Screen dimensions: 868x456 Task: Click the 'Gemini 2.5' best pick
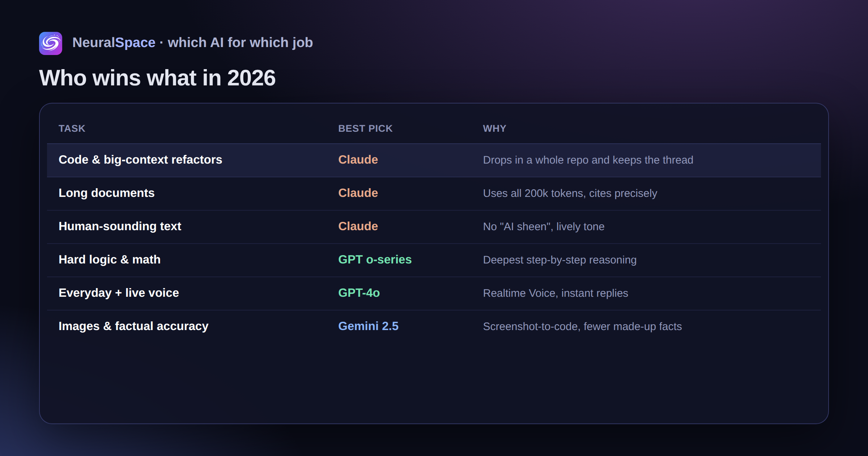pyautogui.click(x=368, y=326)
